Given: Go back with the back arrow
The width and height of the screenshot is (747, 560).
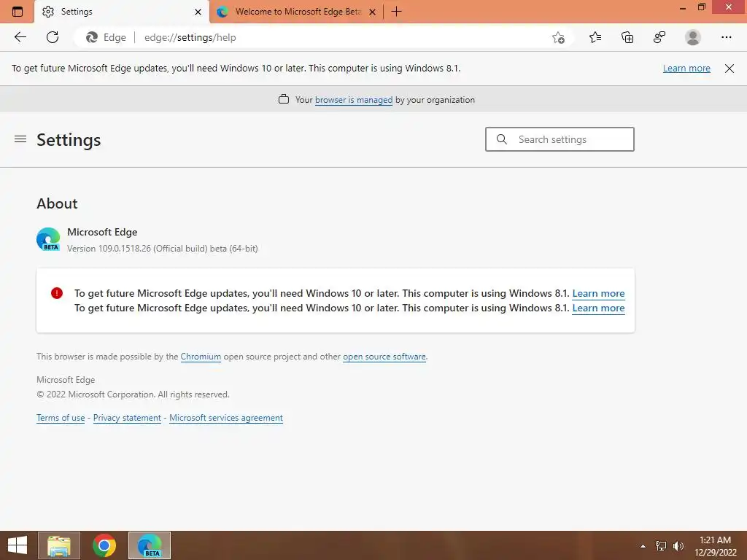Looking at the screenshot, I should [x=20, y=37].
